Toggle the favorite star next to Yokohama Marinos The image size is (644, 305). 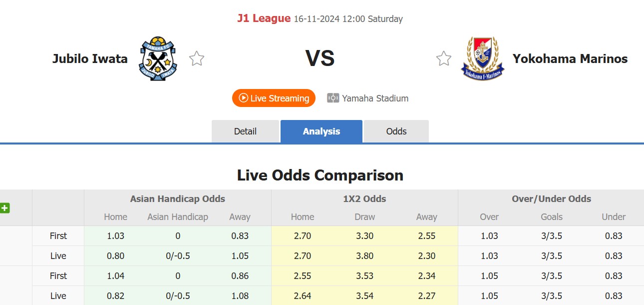point(443,58)
